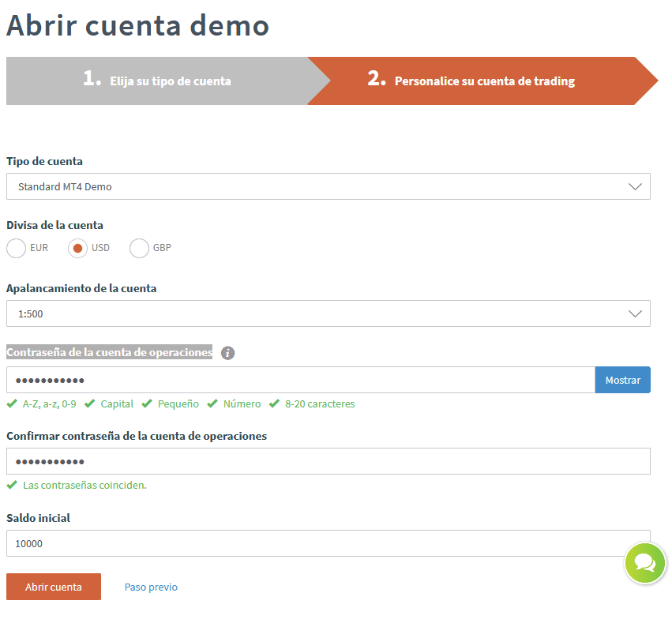Open the green live chat bubble

(645, 563)
